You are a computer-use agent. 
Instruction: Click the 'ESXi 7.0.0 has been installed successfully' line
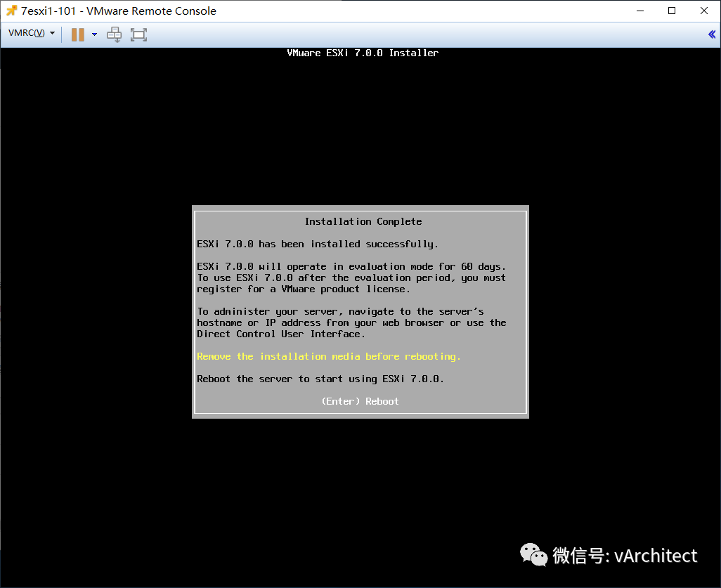click(317, 244)
